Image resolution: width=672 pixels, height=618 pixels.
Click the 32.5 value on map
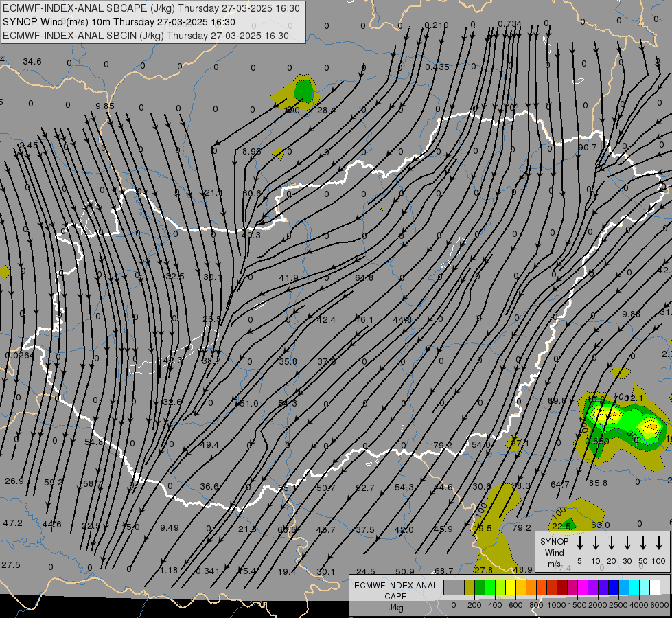click(x=175, y=277)
